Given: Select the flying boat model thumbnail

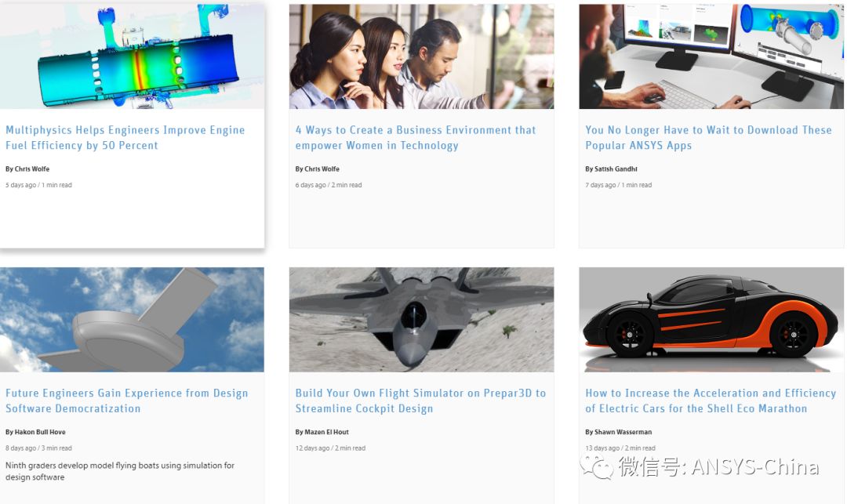Looking at the screenshot, I should [x=132, y=320].
